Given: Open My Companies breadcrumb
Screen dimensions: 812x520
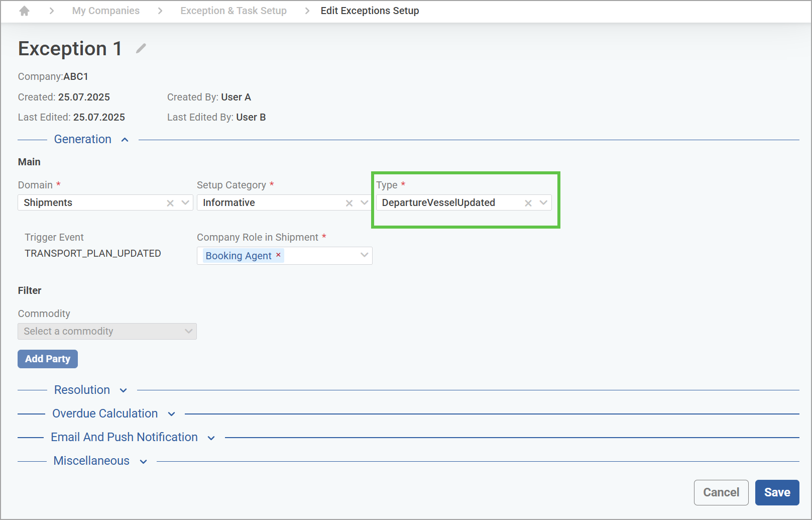Looking at the screenshot, I should 106,11.
